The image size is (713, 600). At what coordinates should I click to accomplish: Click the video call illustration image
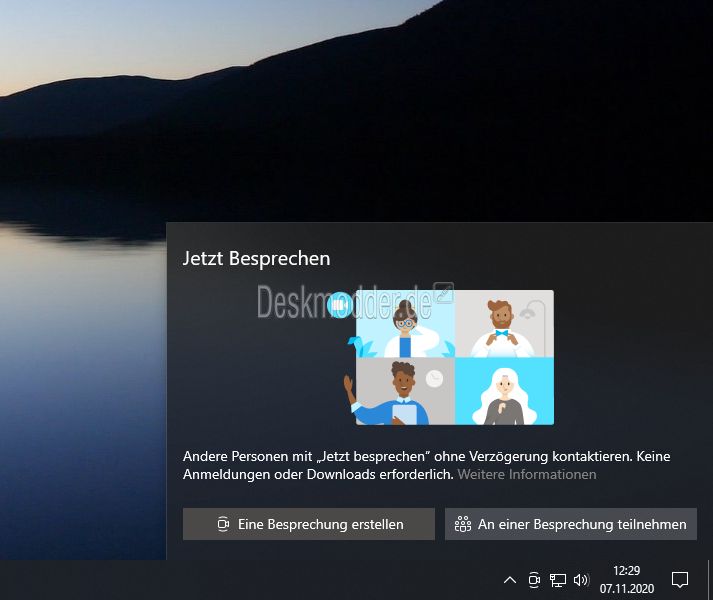448,358
